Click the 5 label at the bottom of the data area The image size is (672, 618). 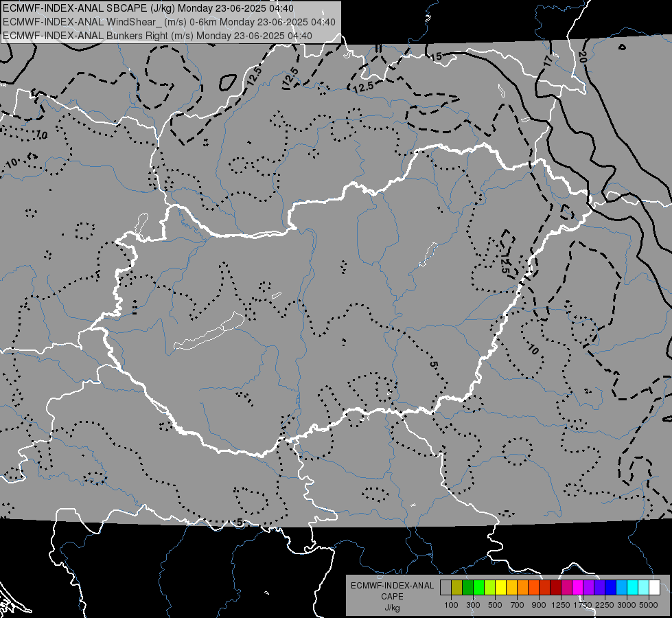(239, 522)
